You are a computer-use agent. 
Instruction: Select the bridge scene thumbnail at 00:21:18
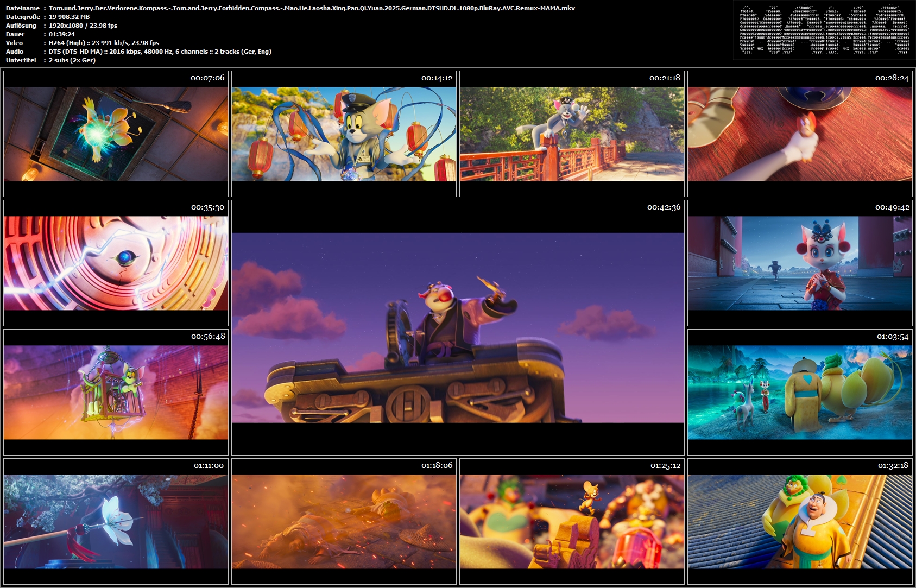pos(572,134)
